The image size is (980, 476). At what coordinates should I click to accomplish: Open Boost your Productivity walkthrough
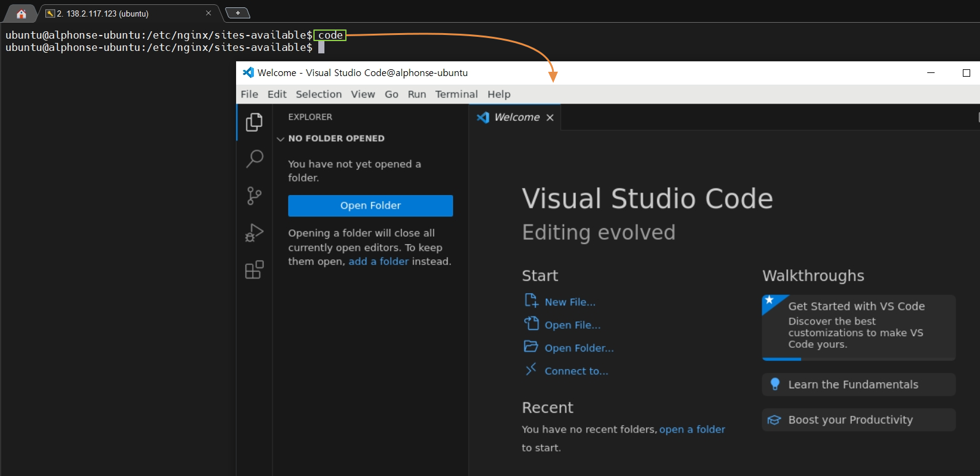click(x=859, y=420)
